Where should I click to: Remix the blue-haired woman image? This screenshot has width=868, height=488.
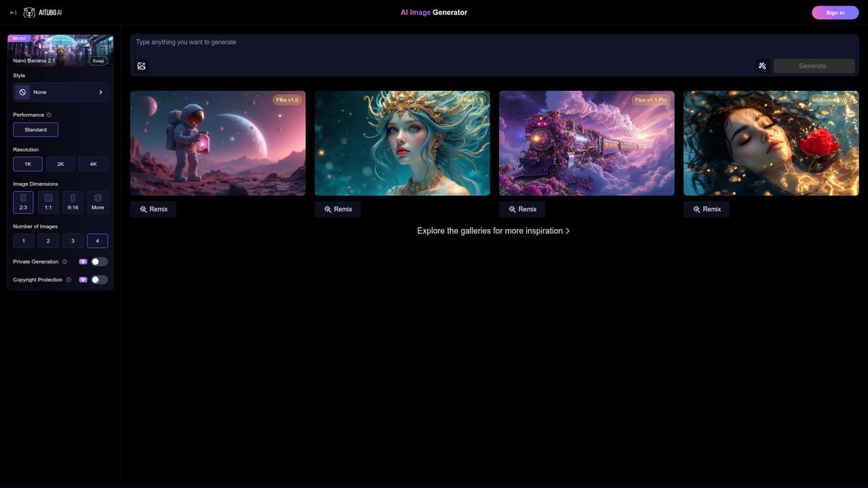coord(338,209)
